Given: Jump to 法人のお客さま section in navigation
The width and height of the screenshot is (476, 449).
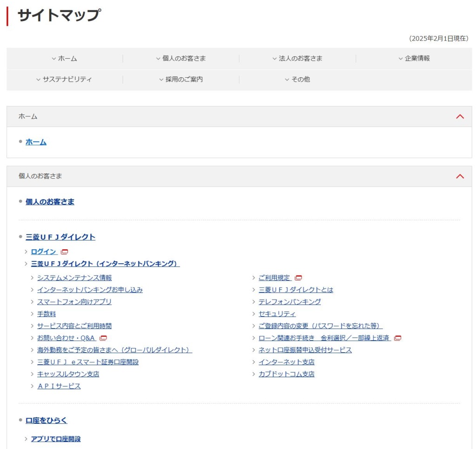Looking at the screenshot, I should 297,59.
